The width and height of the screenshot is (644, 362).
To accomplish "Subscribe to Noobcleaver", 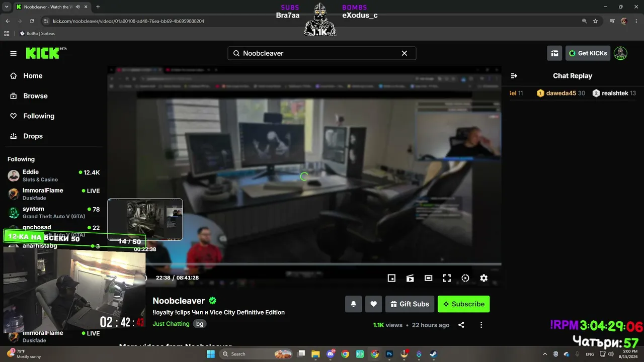I will (463, 304).
